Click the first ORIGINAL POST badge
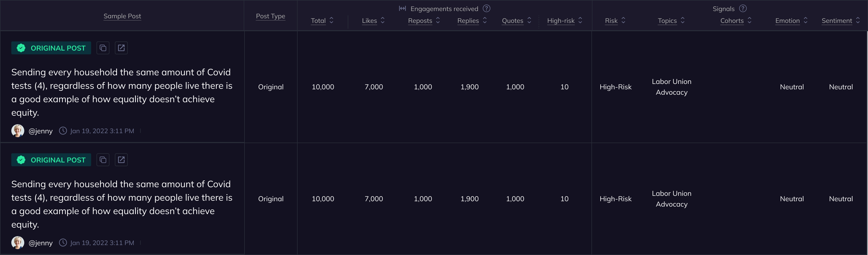This screenshot has height=255, width=868. pyautogui.click(x=51, y=48)
